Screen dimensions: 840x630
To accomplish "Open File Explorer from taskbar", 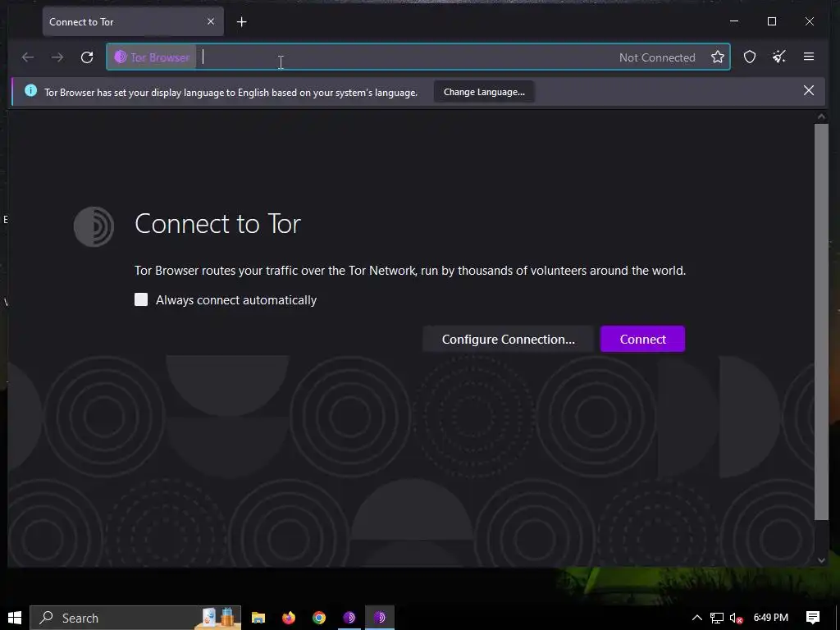I will (258, 618).
